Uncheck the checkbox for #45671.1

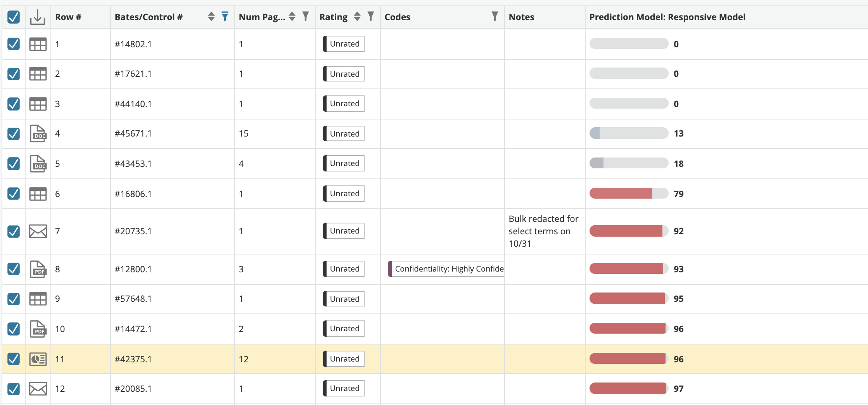[14, 133]
